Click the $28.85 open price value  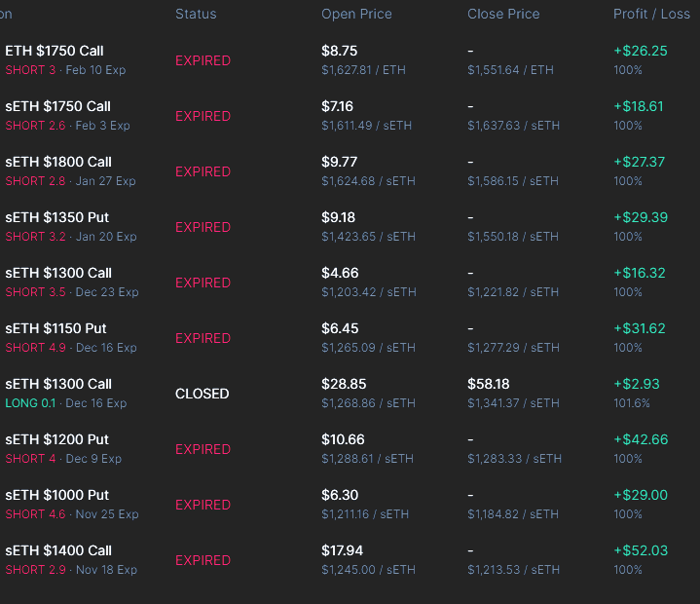[x=343, y=384]
